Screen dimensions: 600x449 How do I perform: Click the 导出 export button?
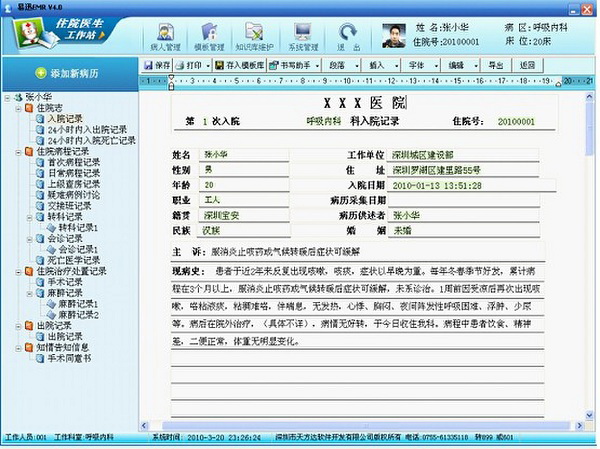click(x=496, y=65)
